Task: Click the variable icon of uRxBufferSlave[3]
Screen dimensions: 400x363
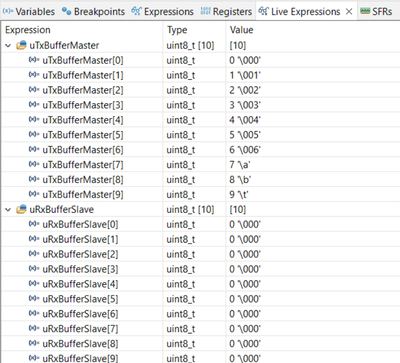Action: pos(34,269)
